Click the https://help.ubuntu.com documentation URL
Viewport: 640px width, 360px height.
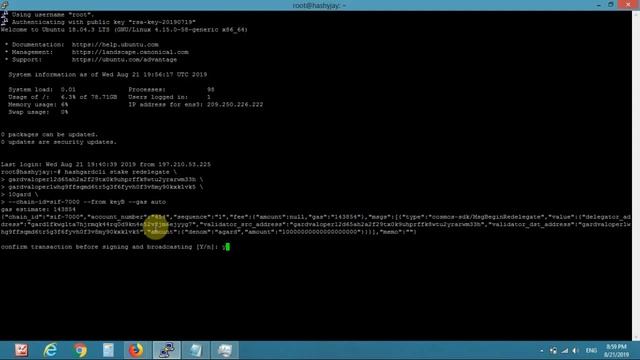tap(115, 44)
